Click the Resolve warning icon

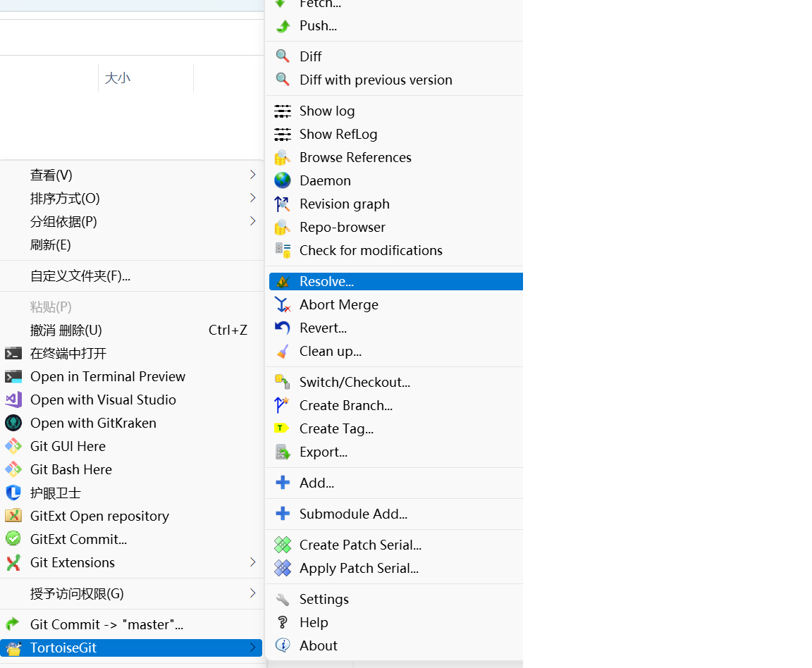point(283,282)
